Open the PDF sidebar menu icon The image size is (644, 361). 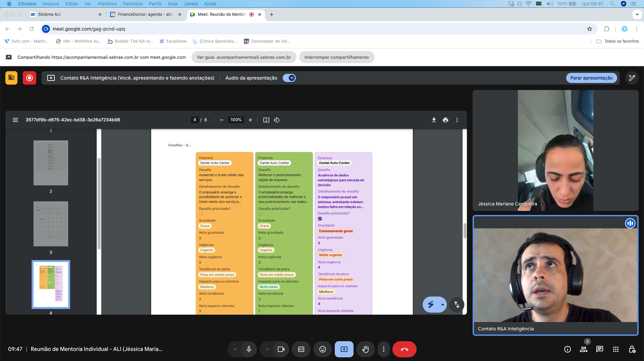[15, 120]
